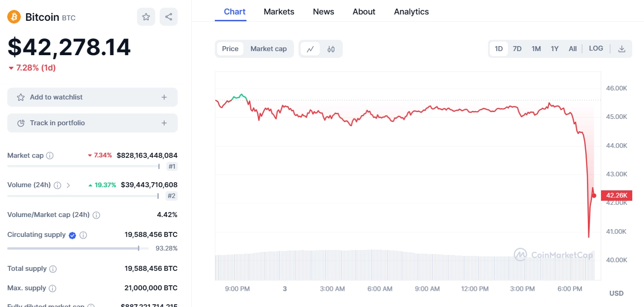Toggle LOG scale on chart

(x=596, y=48)
